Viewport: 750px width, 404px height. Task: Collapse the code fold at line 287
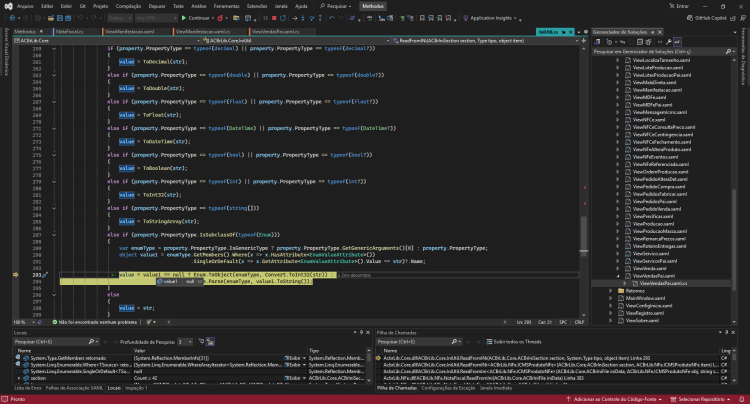click(54, 235)
